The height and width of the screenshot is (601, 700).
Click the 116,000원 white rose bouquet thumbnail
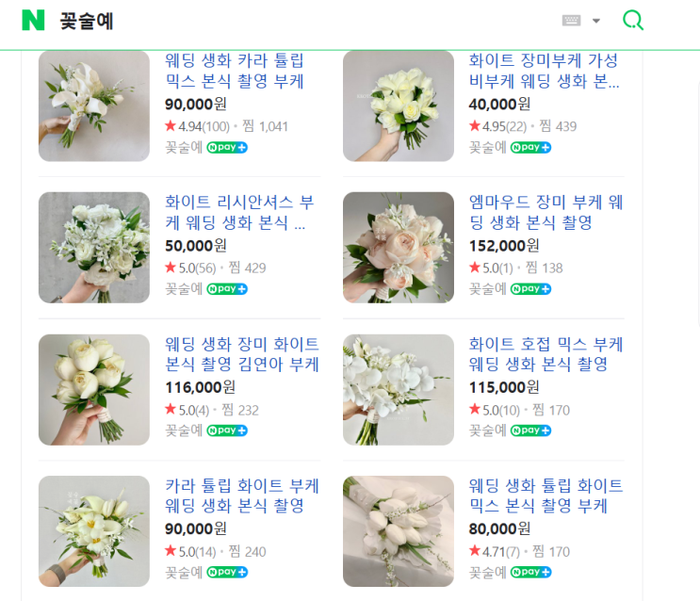point(94,390)
